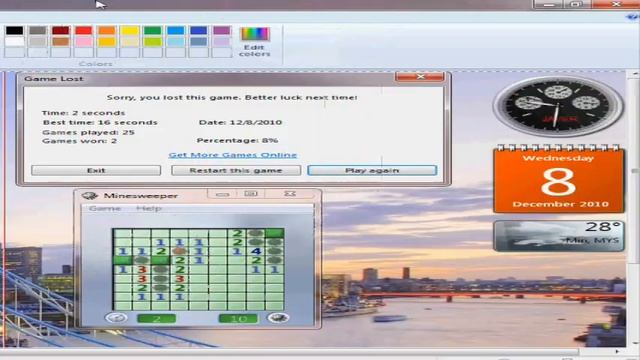Click the Play again button
Viewport: 640px width, 360px height.
pyautogui.click(x=372, y=170)
